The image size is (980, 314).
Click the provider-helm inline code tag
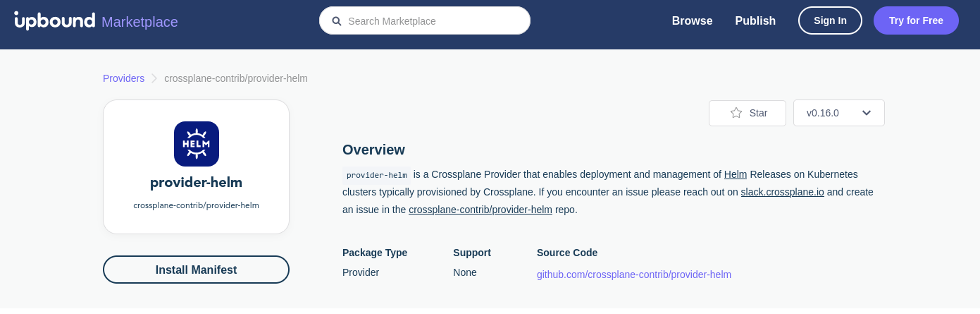tap(376, 175)
